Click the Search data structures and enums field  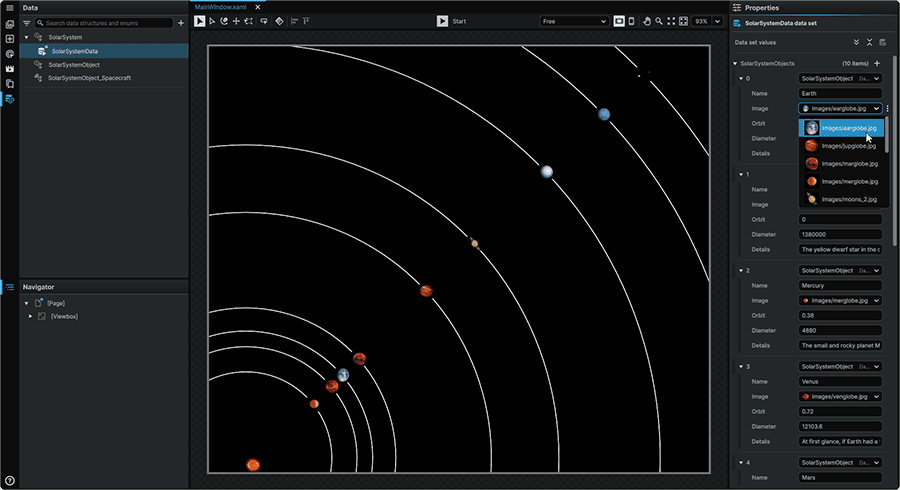(104, 23)
